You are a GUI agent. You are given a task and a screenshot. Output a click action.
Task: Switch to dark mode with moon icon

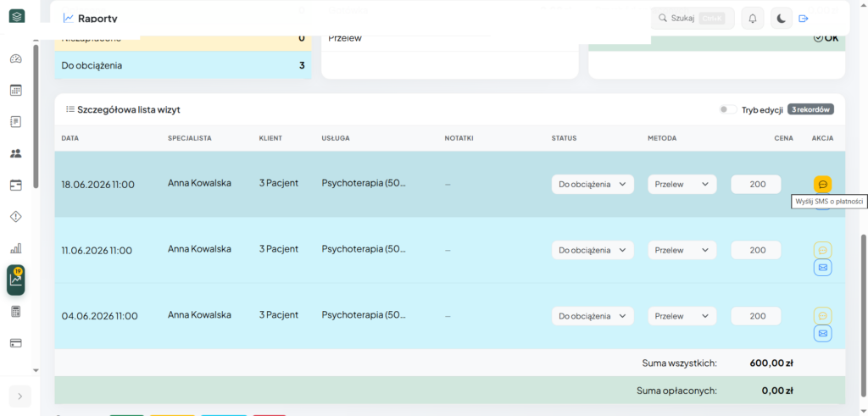pyautogui.click(x=781, y=19)
